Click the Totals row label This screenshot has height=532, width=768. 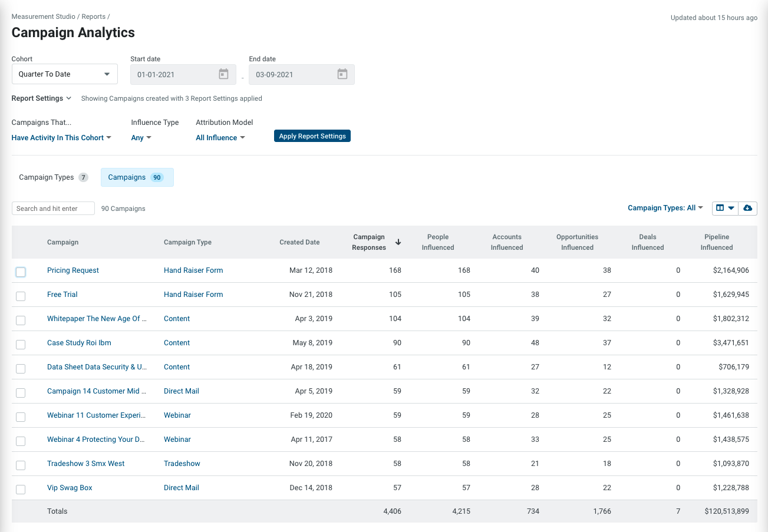point(57,511)
